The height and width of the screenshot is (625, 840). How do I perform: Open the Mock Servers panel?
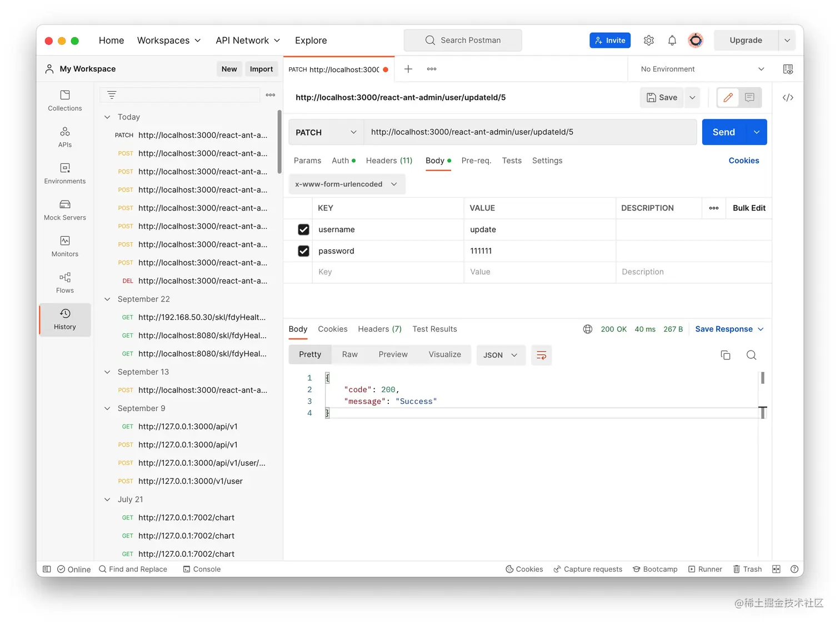click(x=65, y=210)
